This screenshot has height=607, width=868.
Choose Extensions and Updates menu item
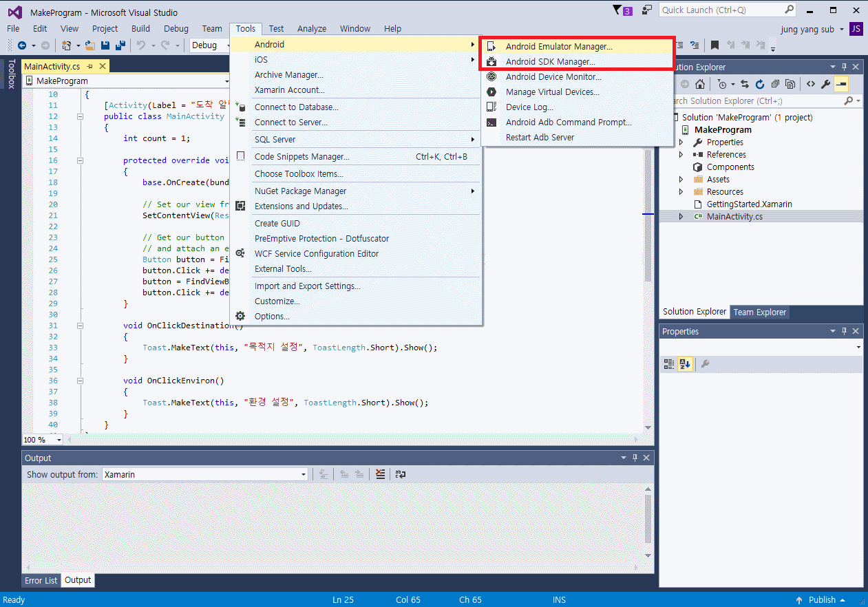click(x=356, y=206)
